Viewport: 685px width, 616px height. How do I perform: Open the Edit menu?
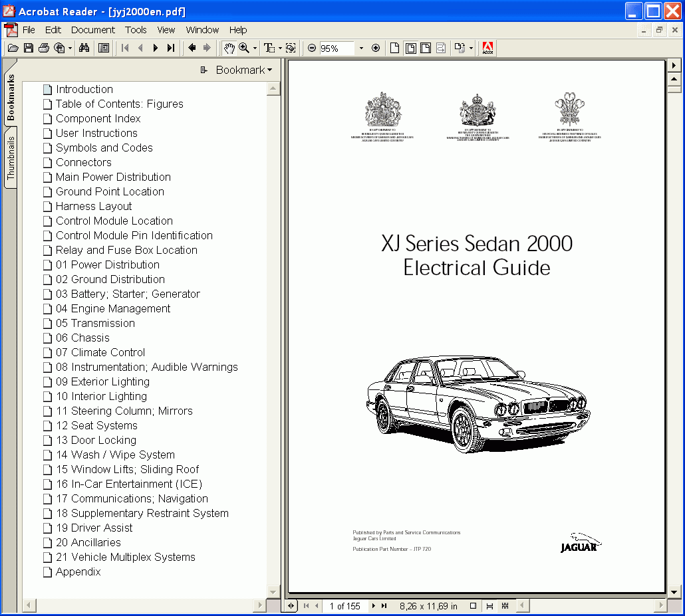(53, 30)
